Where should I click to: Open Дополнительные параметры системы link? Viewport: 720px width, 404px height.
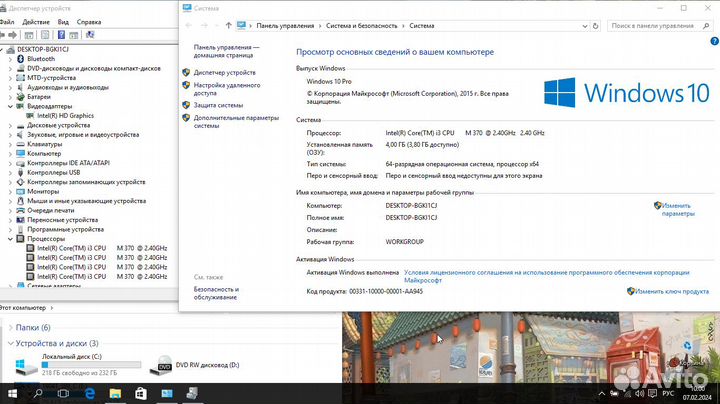pyautogui.click(x=236, y=122)
